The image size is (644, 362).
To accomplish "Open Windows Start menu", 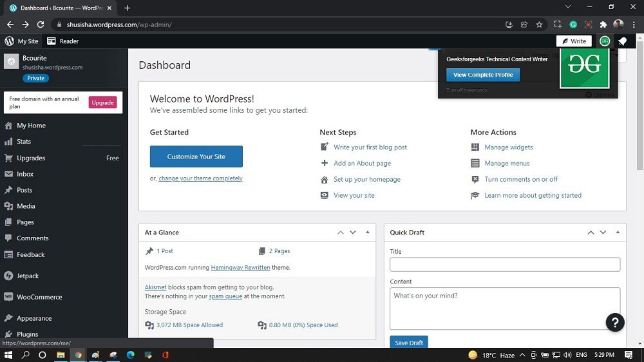I will pos(8,355).
